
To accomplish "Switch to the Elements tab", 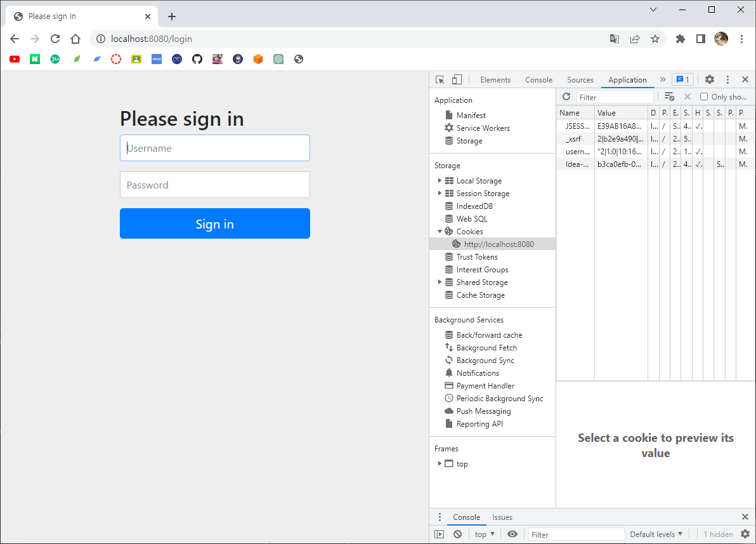I will 495,79.
